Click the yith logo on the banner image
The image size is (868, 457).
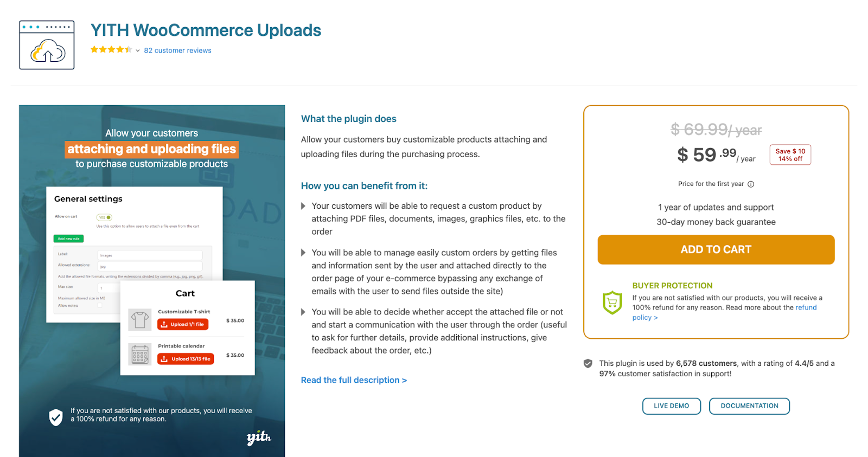coord(259,438)
